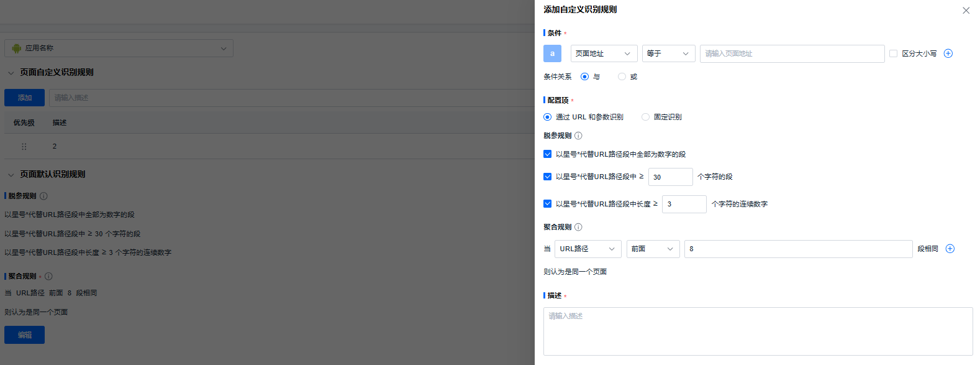Enable the 区分大小写 checkbox
This screenshot has width=980, height=365.
893,53
